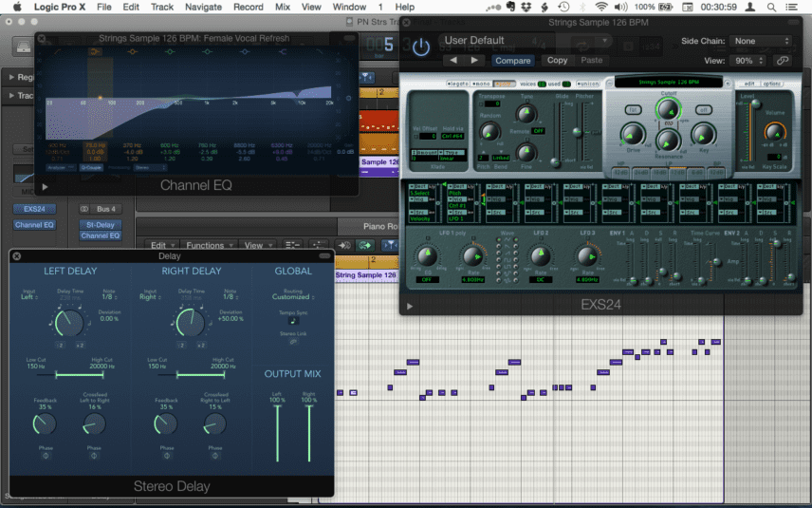Select first orange bell band icon in Channel EQ
This screenshot has height=508, width=812.
coord(133,52)
